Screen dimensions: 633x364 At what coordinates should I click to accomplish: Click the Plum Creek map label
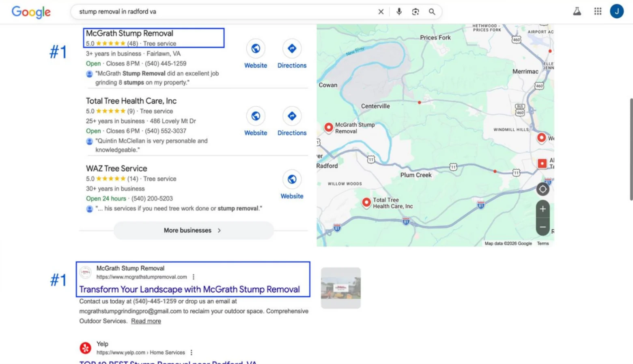[x=416, y=175]
